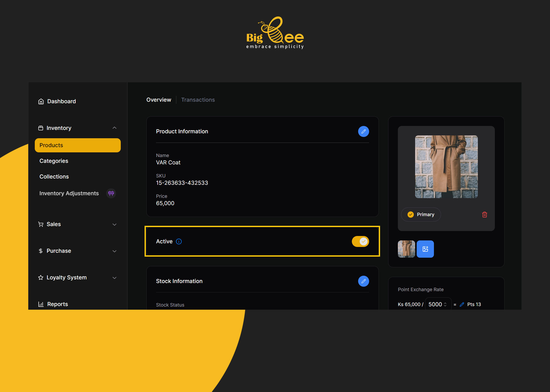
Task: Toggle the Active product switch
Action: pos(360,241)
